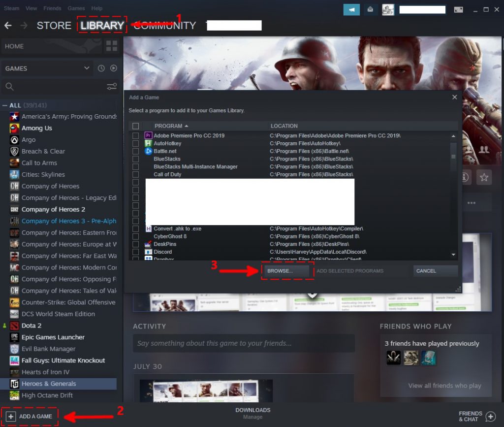The width and height of the screenshot is (504, 427).
Task: Click the back navigation arrow
Action: point(8,26)
